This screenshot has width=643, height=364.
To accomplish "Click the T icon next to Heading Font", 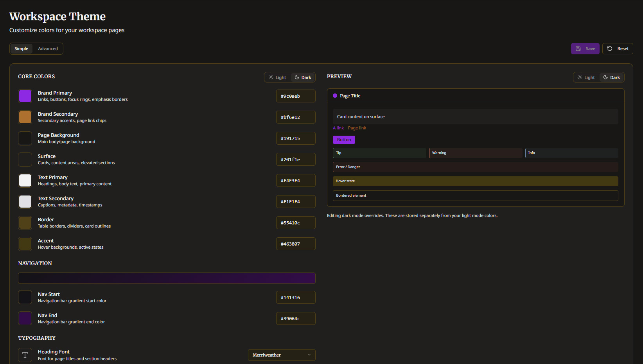I will pyautogui.click(x=25, y=355).
